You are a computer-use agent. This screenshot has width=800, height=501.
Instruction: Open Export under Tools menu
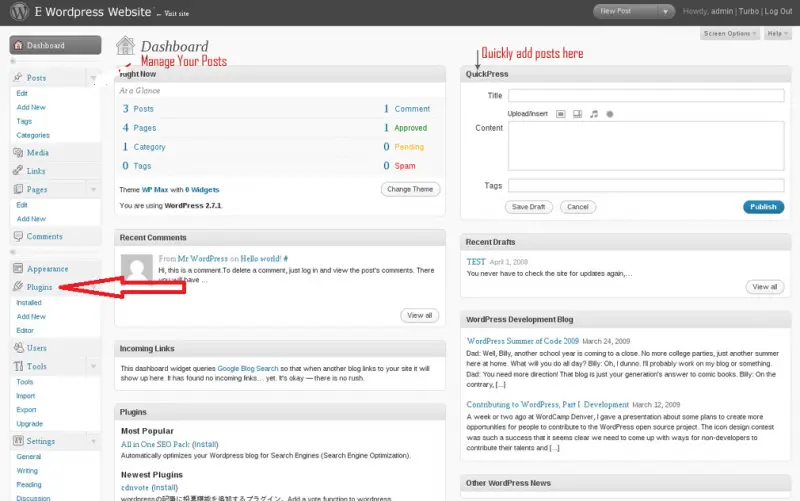(26, 410)
